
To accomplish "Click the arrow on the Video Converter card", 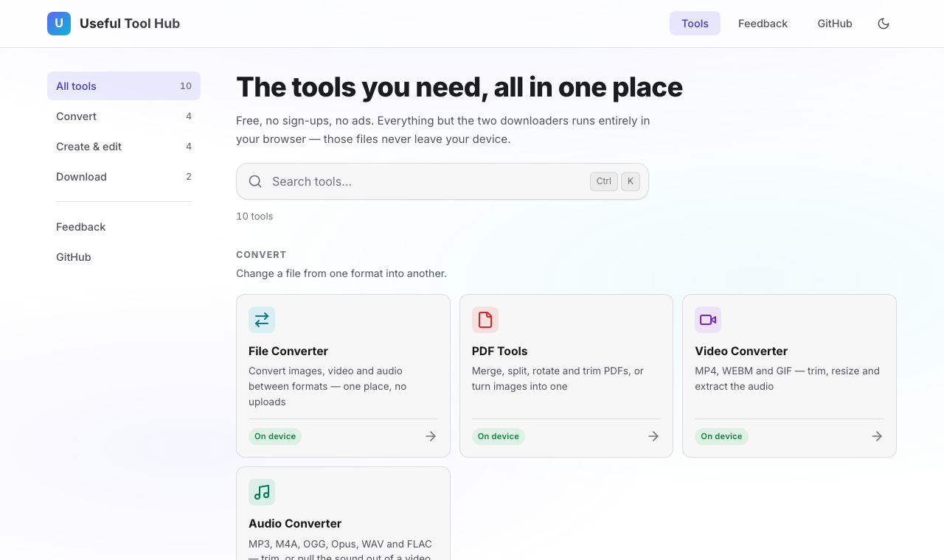I will (877, 436).
